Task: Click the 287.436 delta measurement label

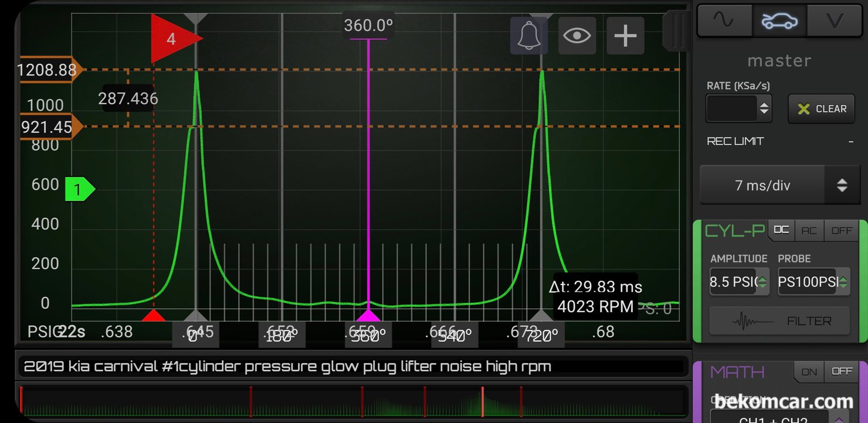Action: pyautogui.click(x=128, y=98)
